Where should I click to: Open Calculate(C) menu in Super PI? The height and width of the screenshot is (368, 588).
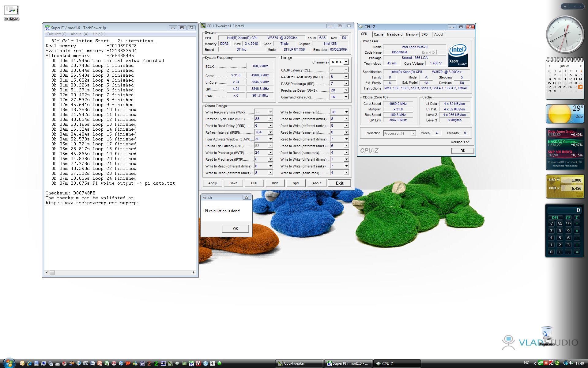click(56, 34)
